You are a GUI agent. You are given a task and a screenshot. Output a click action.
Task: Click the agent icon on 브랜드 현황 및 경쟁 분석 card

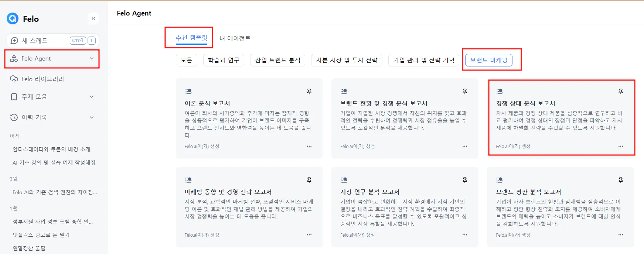pos(344,91)
